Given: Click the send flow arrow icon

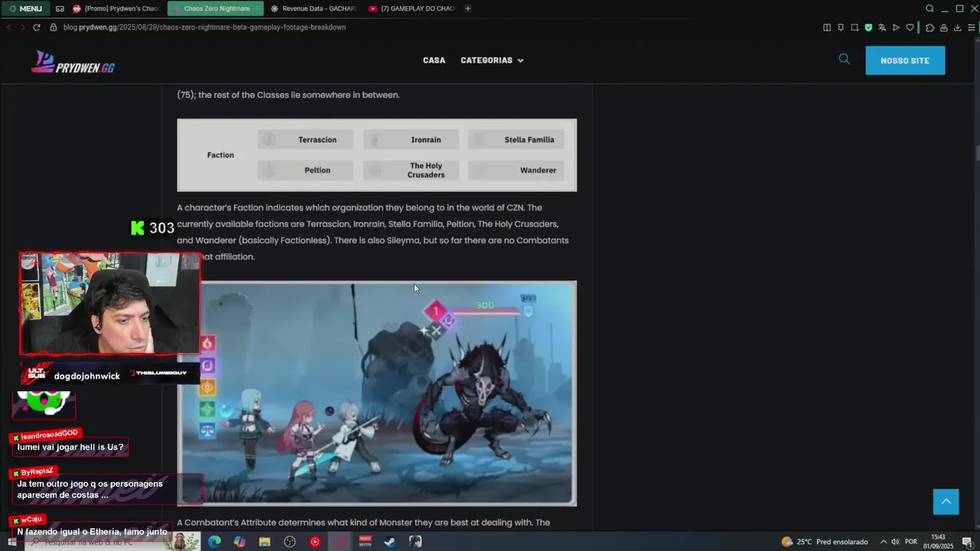Looking at the screenshot, I should (896, 28).
